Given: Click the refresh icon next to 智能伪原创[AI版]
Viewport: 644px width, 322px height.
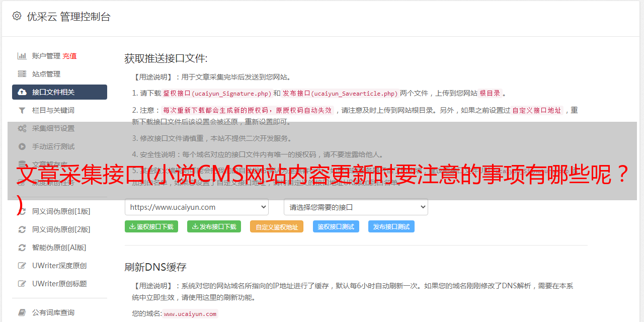Looking at the screenshot, I should [x=22, y=248].
